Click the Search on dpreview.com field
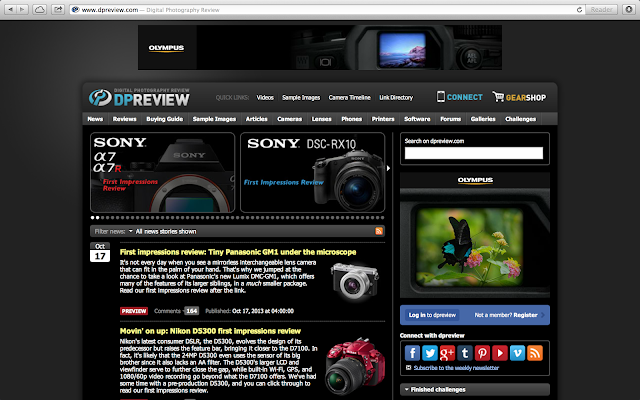The image size is (640, 400). point(474,153)
